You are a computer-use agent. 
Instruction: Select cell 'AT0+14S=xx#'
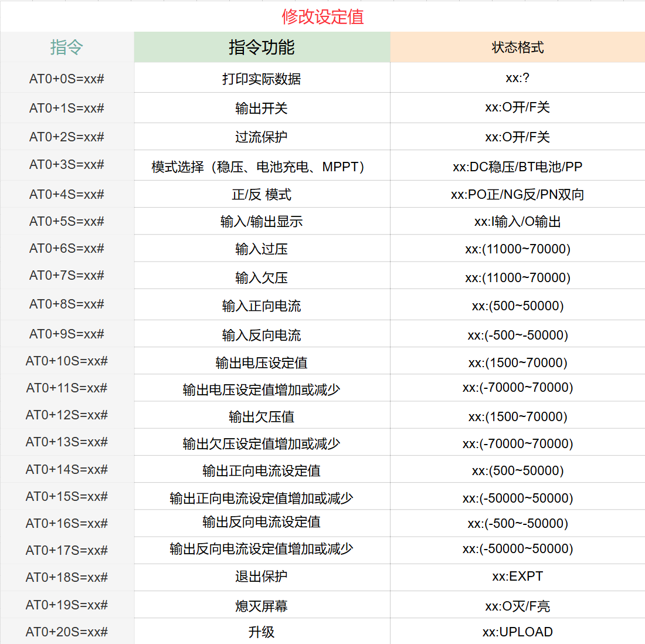[x=67, y=470]
